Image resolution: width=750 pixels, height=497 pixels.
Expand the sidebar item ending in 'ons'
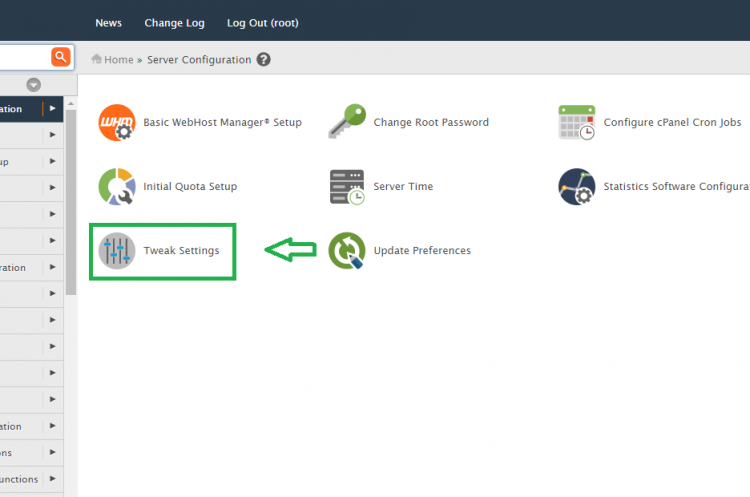tap(53, 452)
